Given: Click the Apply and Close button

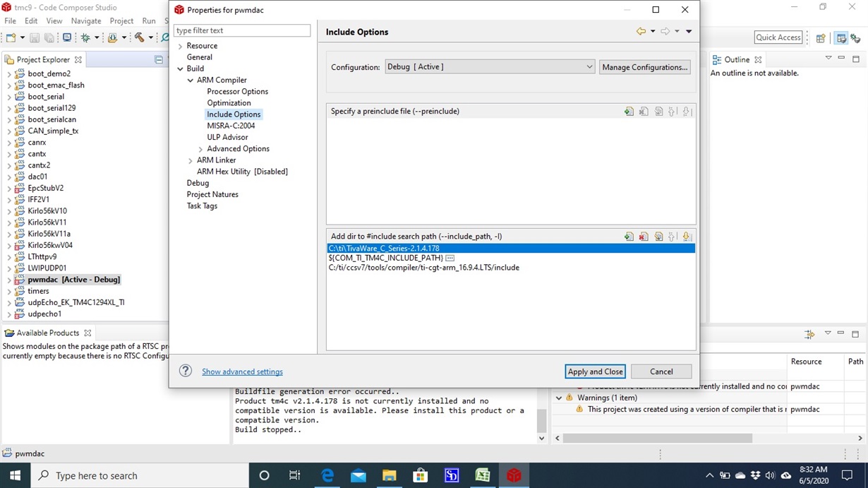Looking at the screenshot, I should pyautogui.click(x=595, y=371).
